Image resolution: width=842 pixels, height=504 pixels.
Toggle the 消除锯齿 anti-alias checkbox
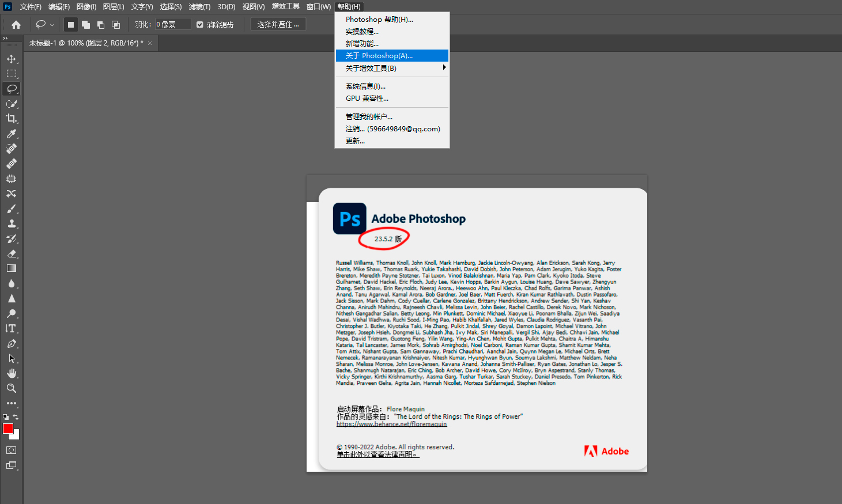coord(200,25)
